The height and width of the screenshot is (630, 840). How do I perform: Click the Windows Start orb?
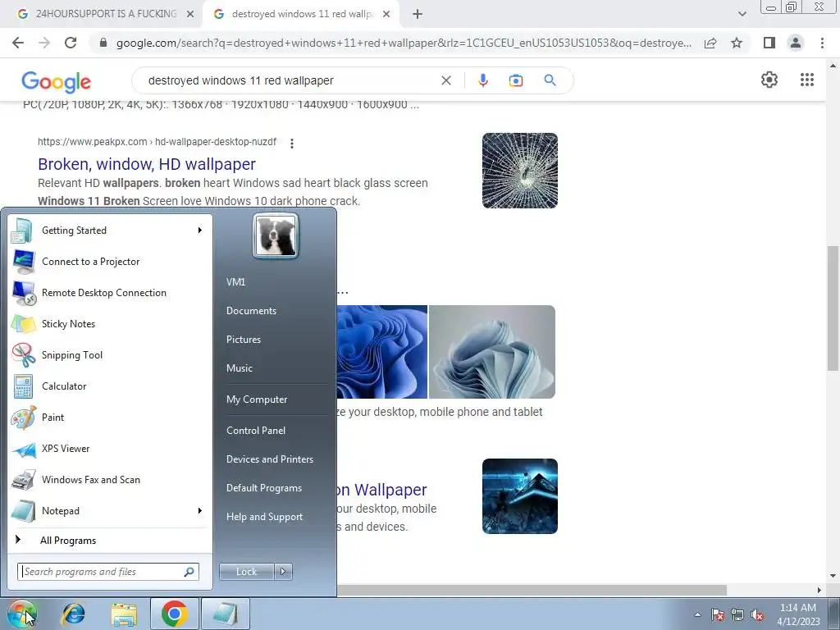(22, 614)
